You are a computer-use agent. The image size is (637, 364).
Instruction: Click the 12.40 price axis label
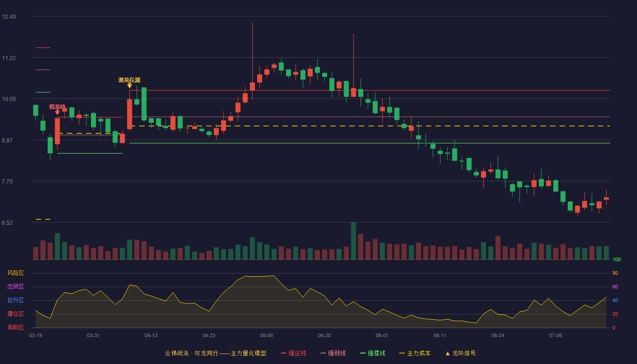[9, 17]
